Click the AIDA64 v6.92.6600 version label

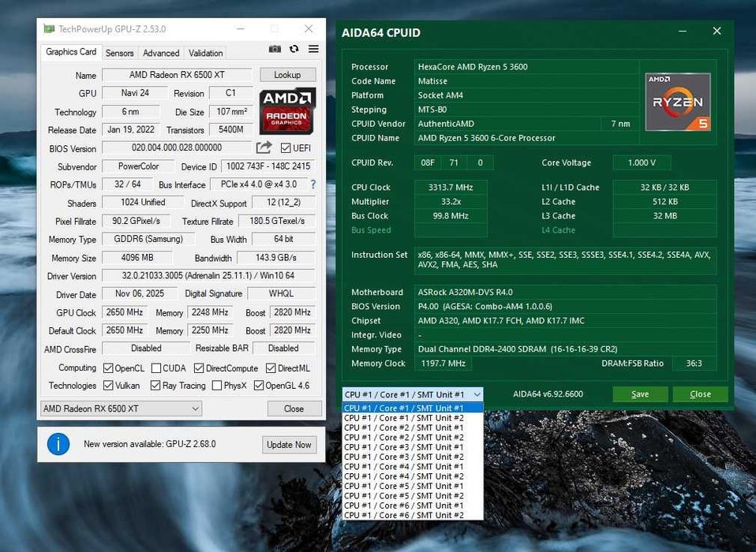click(548, 394)
